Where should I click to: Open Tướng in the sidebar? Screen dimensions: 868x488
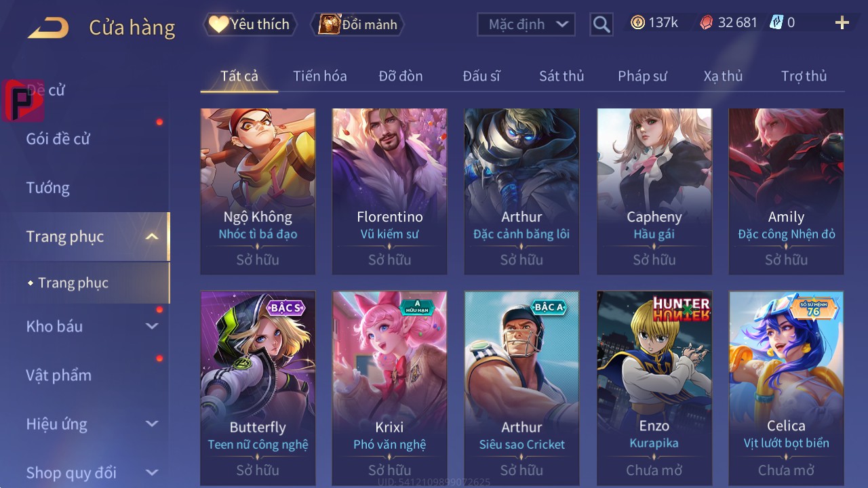click(x=48, y=188)
